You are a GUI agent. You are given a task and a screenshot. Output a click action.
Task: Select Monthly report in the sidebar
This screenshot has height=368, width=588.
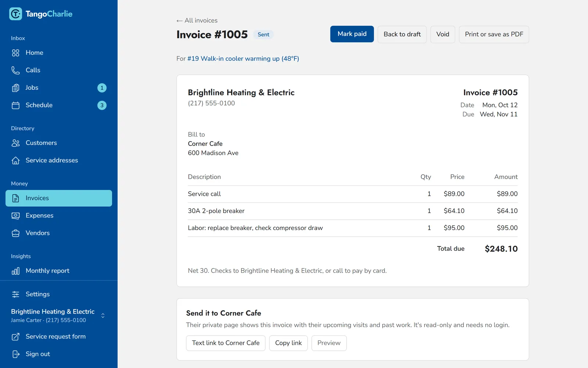[x=59, y=271]
